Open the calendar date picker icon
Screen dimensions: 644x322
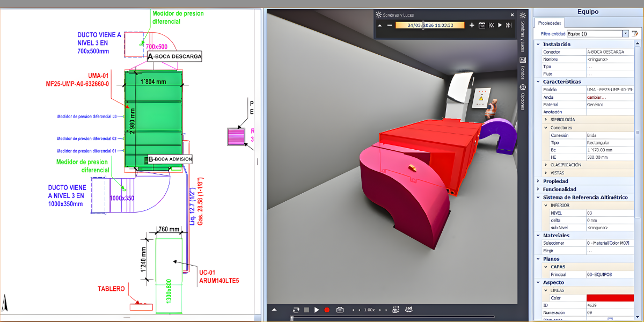point(481,25)
